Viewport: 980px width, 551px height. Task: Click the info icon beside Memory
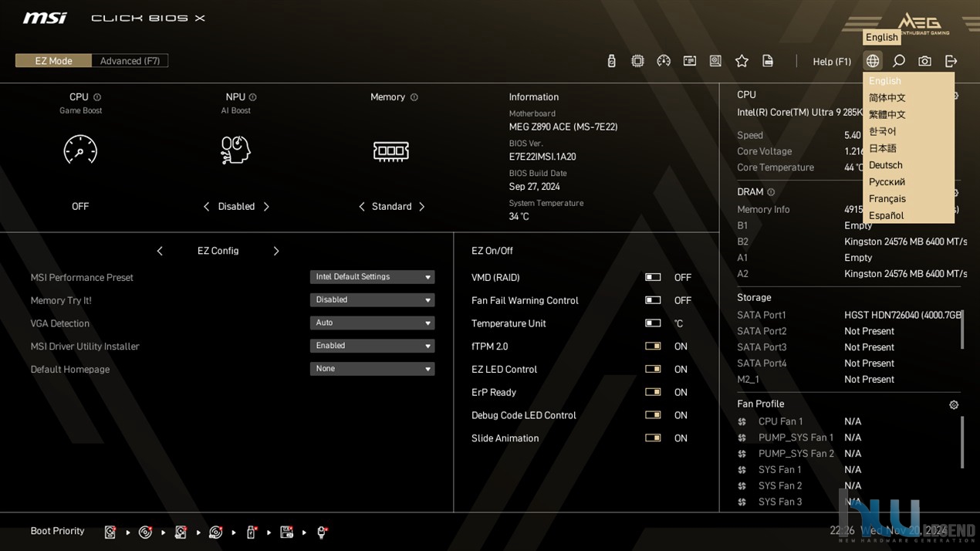tap(414, 97)
